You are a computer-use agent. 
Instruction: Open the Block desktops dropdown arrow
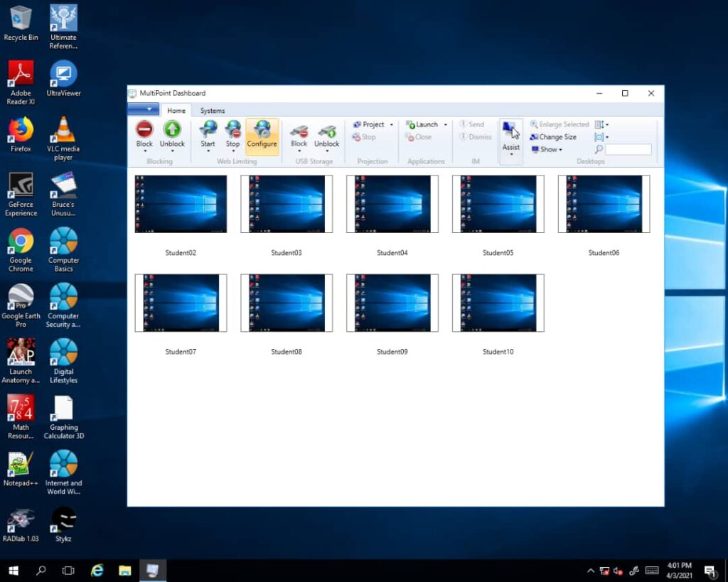[145, 151]
